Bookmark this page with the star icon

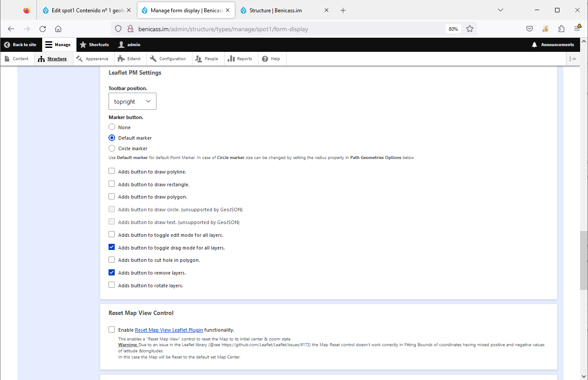470,29
